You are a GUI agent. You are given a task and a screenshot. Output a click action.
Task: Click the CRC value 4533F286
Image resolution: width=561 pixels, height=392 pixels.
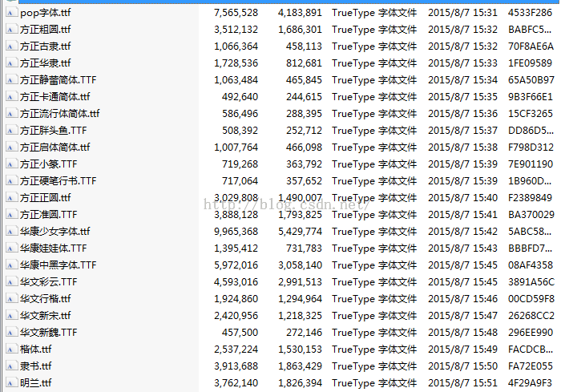coord(530,13)
